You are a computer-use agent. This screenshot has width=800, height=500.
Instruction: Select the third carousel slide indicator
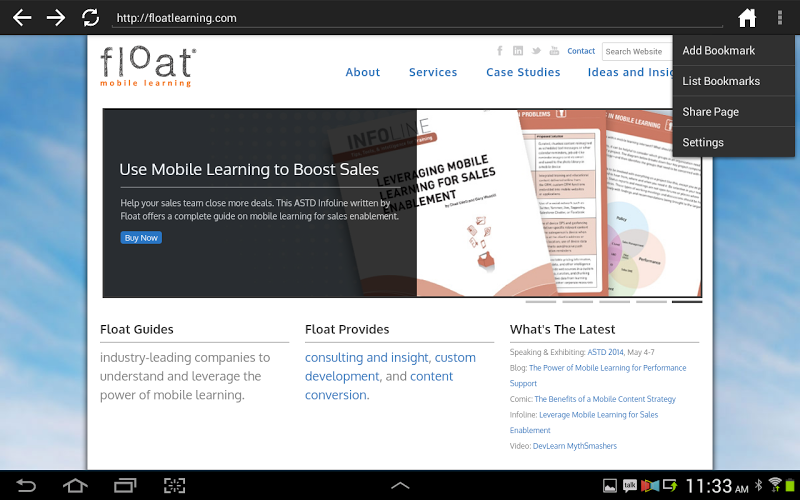614,302
